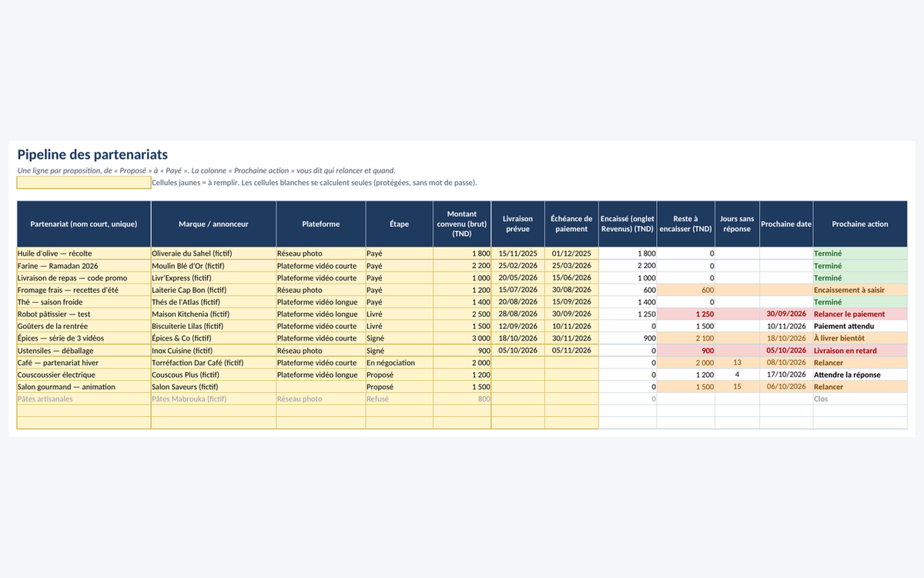Select the "Biscuiterie Lilas (fictif)" cell

pyautogui.click(x=213, y=326)
